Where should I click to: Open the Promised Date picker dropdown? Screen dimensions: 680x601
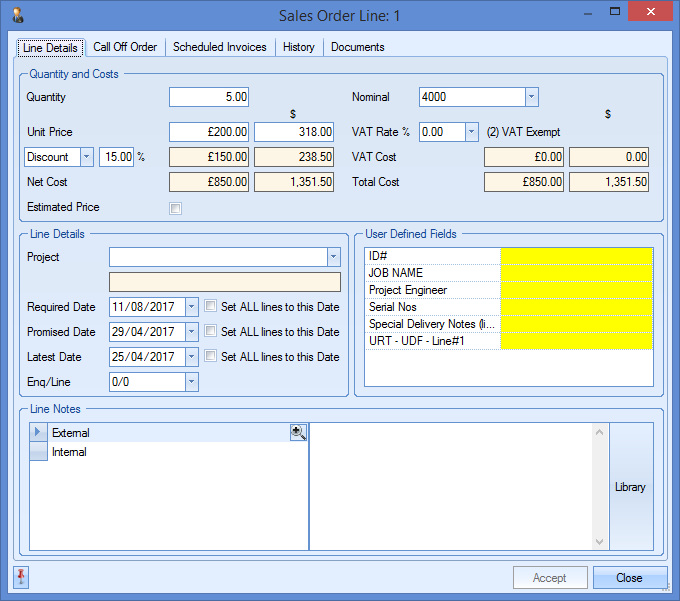[x=191, y=332]
